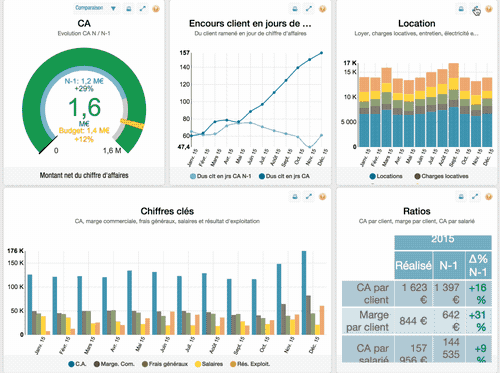The width and height of the screenshot is (500, 373).
Task: Expand the Encours client chart fullscreen
Action: point(309,9)
